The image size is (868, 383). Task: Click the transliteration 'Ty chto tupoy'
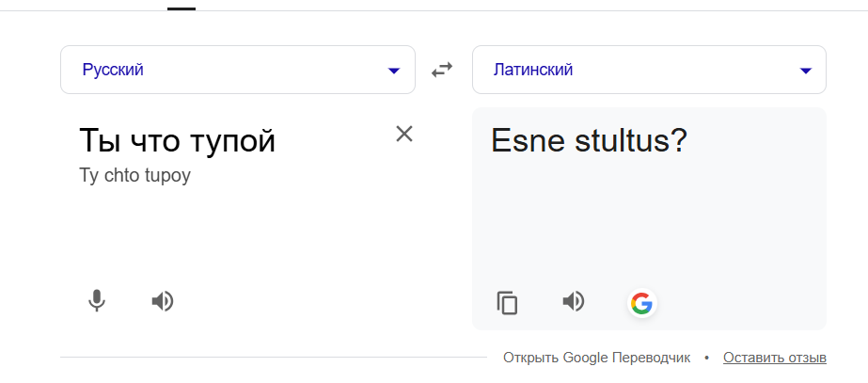click(x=134, y=176)
